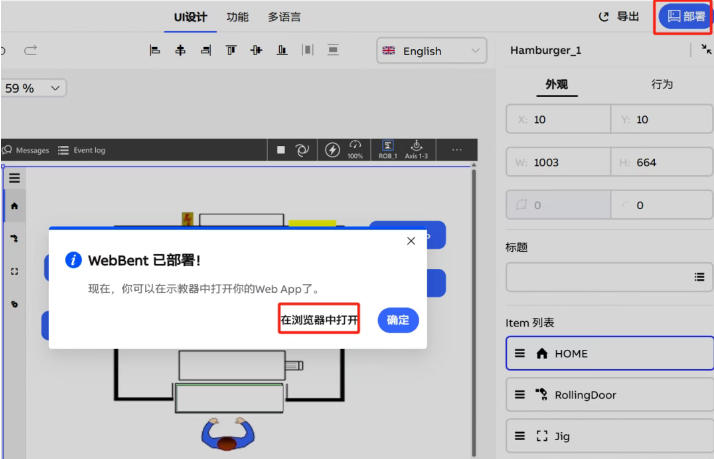Click the align bottom edges icon

(x=282, y=50)
